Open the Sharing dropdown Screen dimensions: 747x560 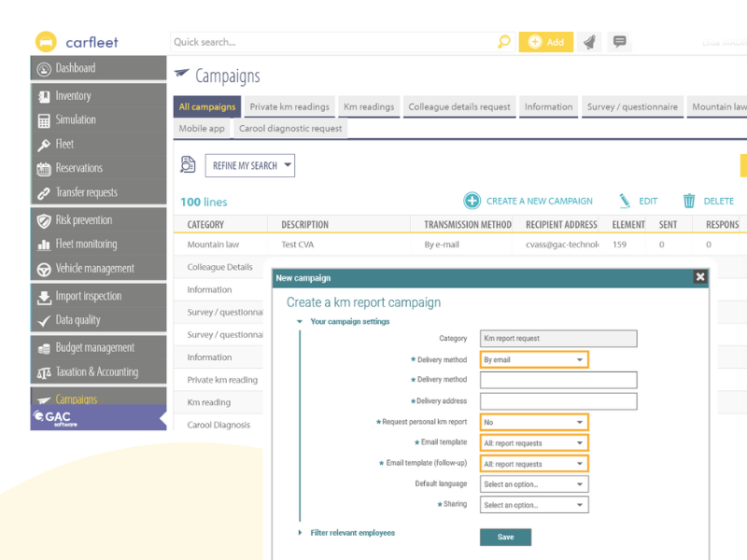tap(534, 505)
